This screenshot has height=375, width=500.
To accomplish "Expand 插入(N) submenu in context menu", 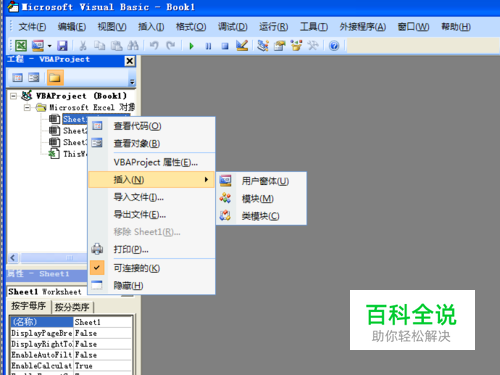I will [x=152, y=180].
